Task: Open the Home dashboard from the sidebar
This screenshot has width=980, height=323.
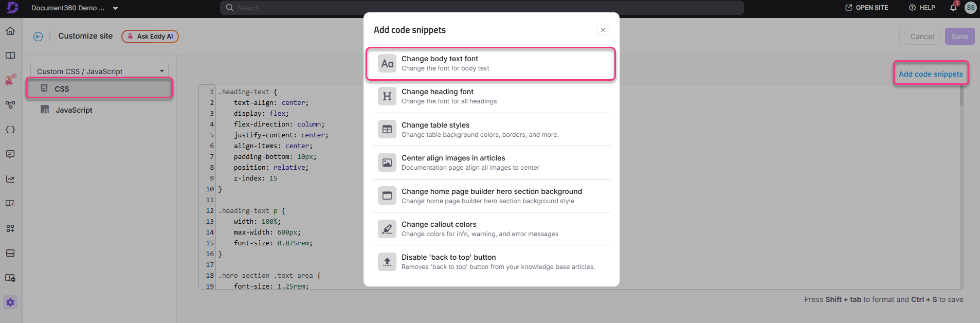Action: coord(10,31)
